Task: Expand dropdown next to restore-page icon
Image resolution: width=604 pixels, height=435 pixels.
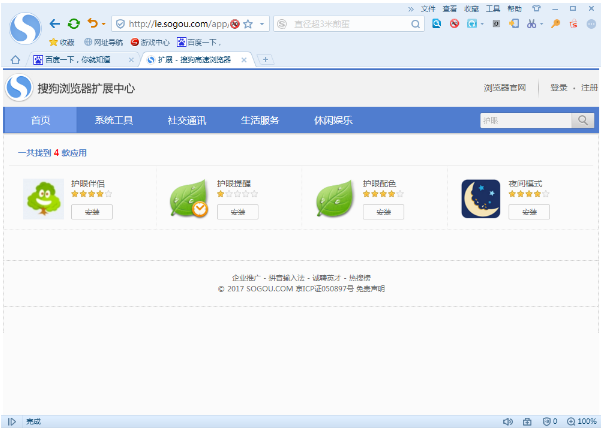Action: coord(482,24)
